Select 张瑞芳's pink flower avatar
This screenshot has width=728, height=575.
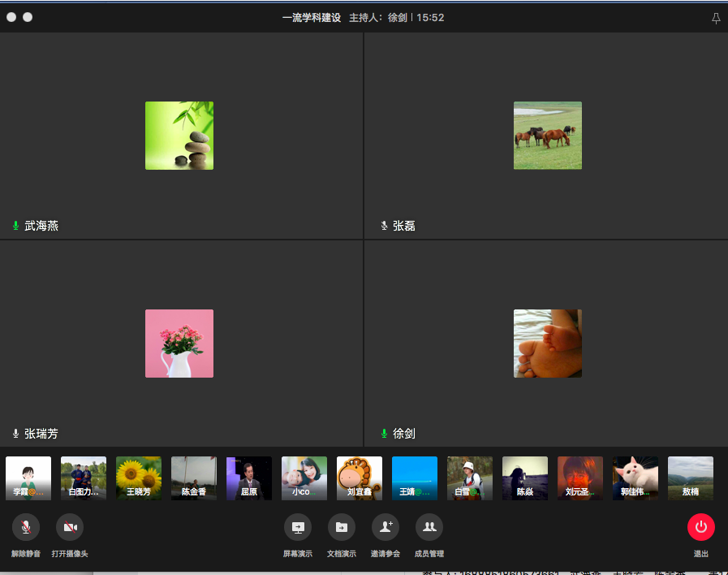[x=179, y=344]
